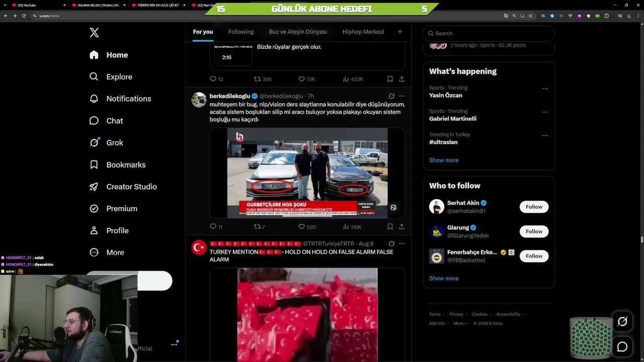Follow Fenerbahçe Erkek basketball account

click(x=534, y=256)
